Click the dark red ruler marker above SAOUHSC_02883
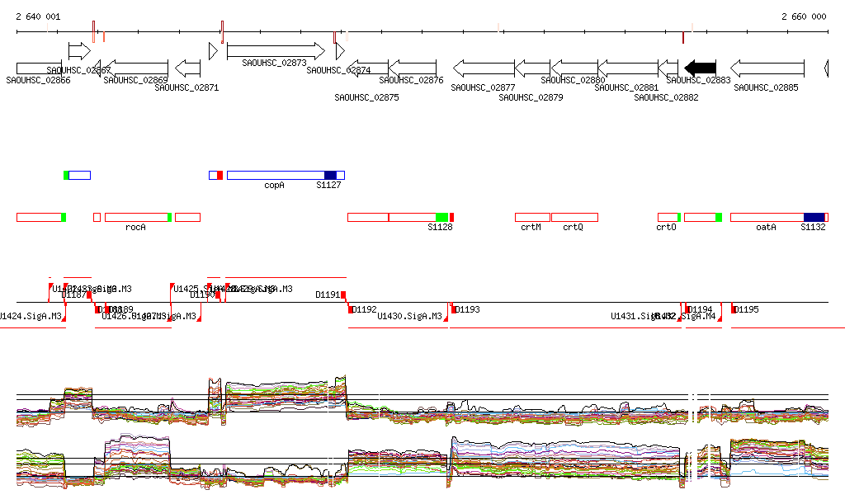This screenshot has height=504, width=845. click(683, 38)
